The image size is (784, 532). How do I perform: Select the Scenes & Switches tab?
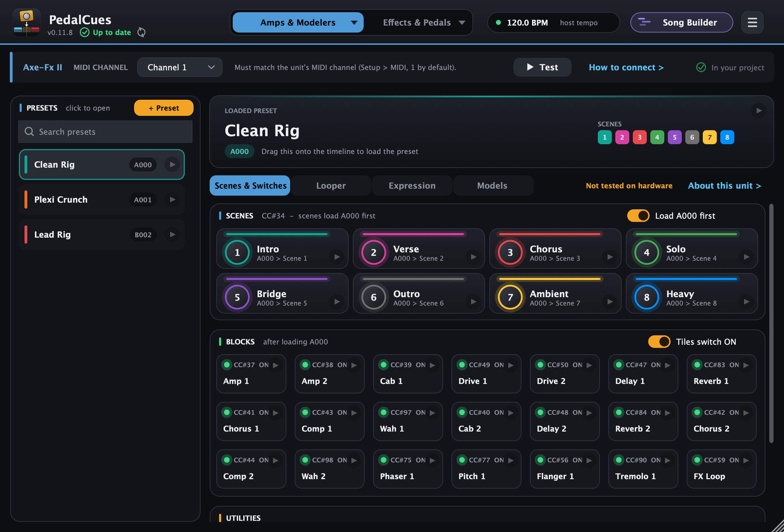tap(250, 185)
